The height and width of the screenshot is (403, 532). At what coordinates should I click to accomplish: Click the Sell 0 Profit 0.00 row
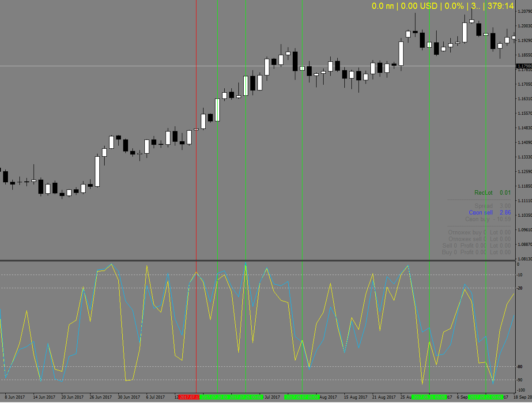(476, 245)
